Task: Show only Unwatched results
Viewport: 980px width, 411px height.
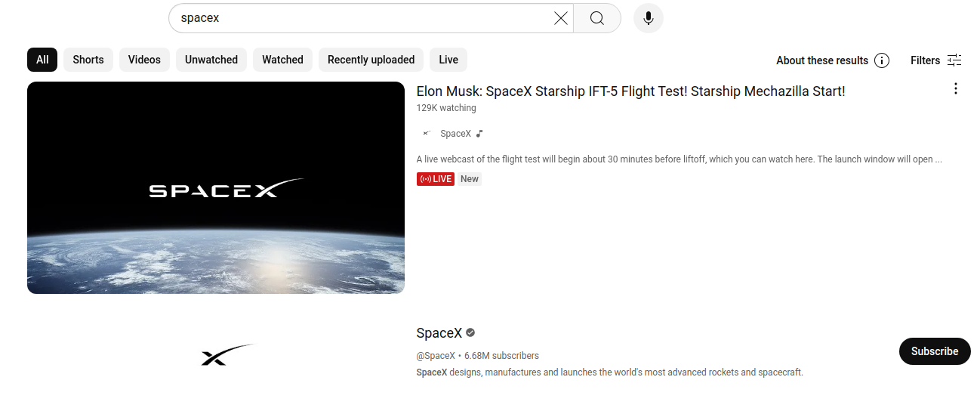Action: [211, 60]
